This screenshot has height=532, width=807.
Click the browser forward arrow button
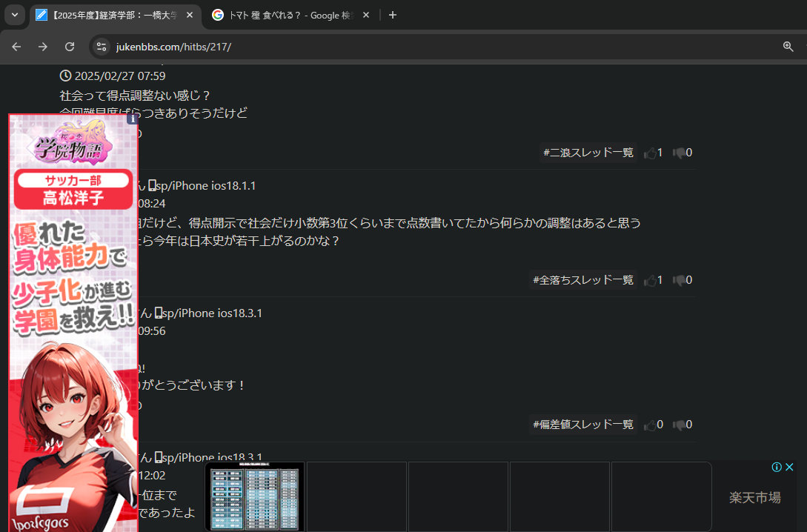pos(43,47)
